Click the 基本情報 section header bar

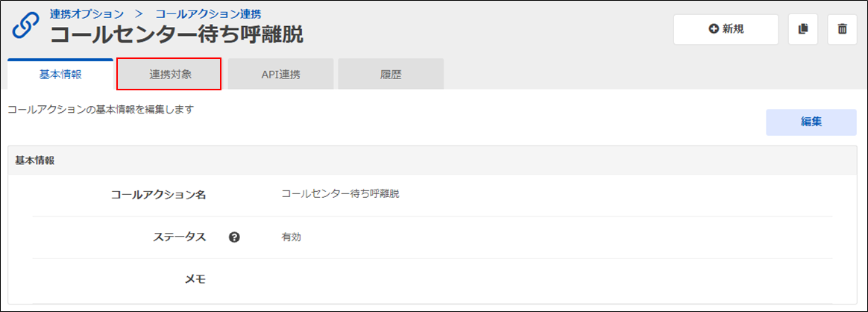(433, 160)
